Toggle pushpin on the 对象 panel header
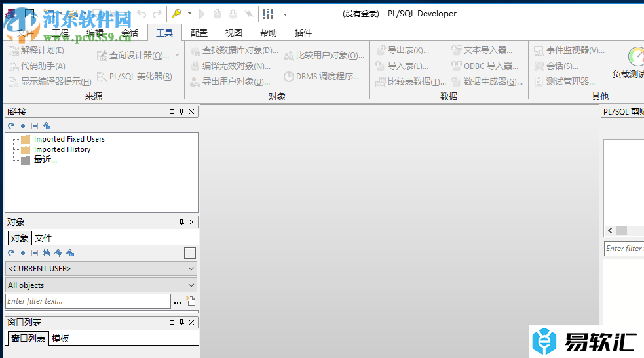The width and height of the screenshot is (644, 358). tap(181, 222)
